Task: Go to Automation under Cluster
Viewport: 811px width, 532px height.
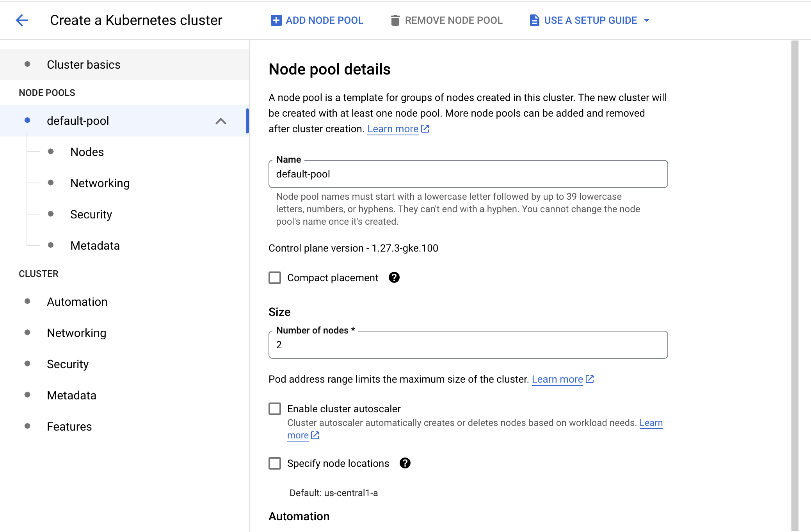Action: pyautogui.click(x=77, y=302)
